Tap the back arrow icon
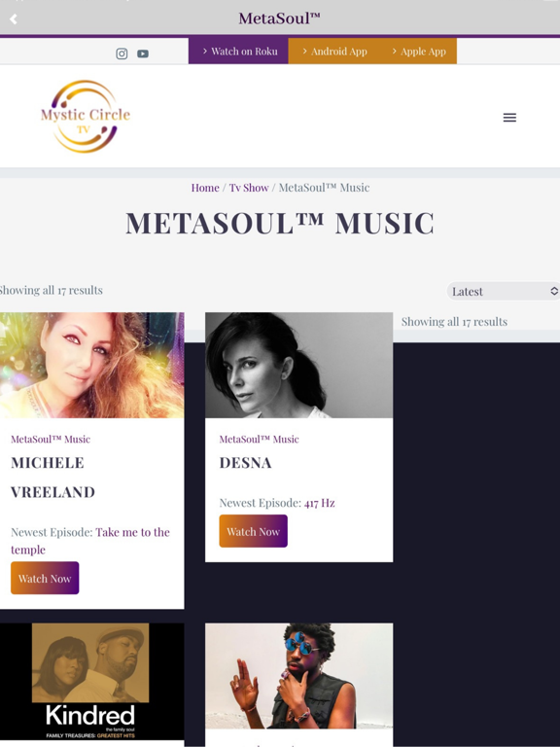 [14, 19]
